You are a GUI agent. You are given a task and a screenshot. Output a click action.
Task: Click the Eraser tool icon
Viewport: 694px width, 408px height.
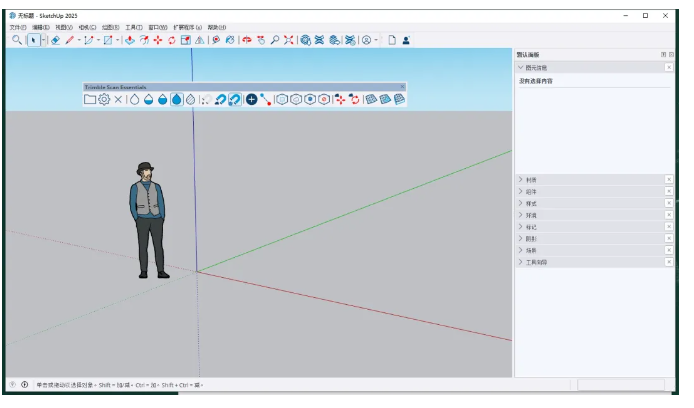[x=55, y=40]
